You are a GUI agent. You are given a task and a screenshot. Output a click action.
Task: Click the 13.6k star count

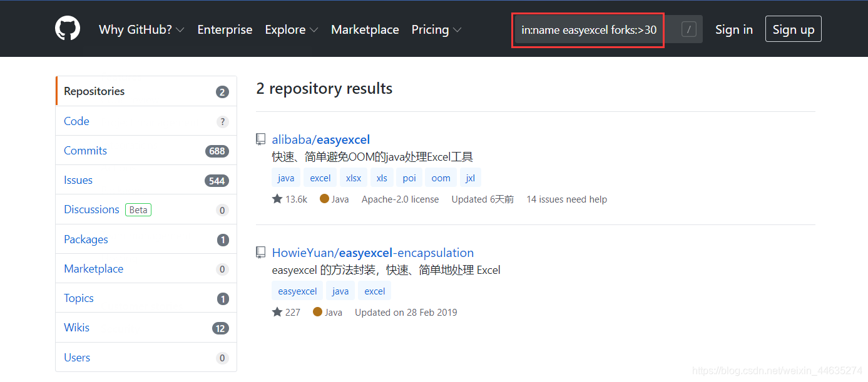(x=290, y=199)
